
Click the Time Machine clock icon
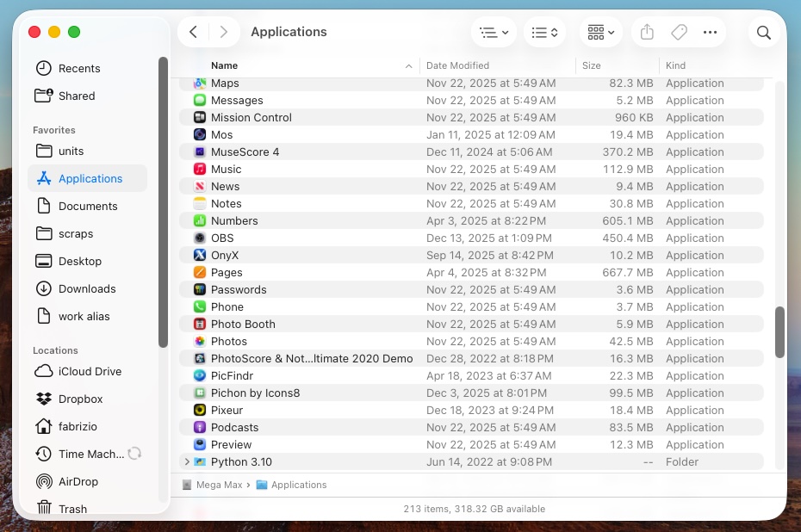(43, 454)
